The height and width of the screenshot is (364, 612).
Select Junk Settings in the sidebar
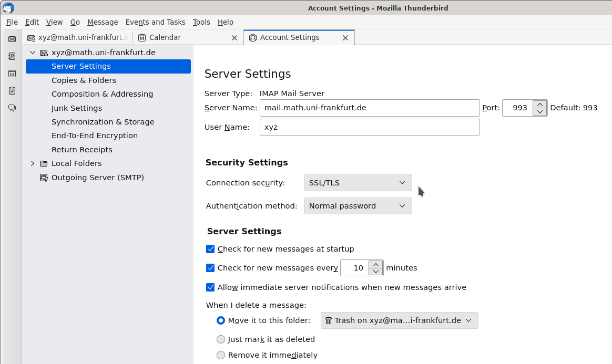click(x=77, y=108)
